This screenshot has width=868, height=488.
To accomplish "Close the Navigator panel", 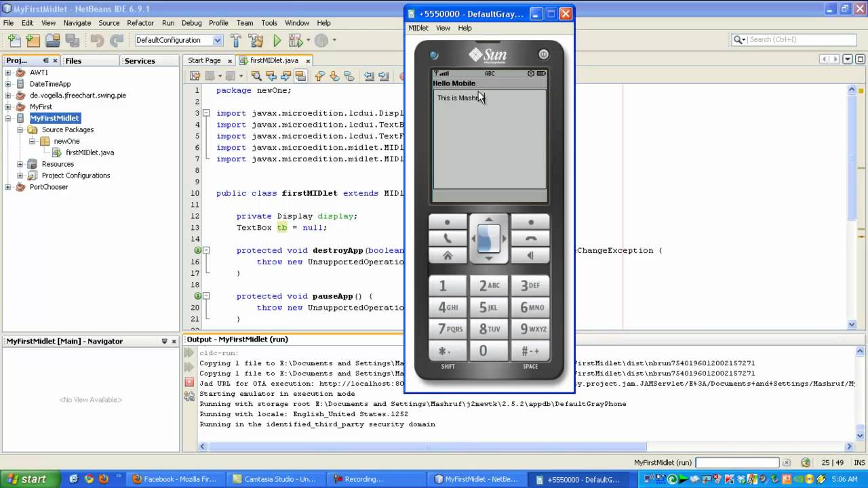I will [175, 342].
